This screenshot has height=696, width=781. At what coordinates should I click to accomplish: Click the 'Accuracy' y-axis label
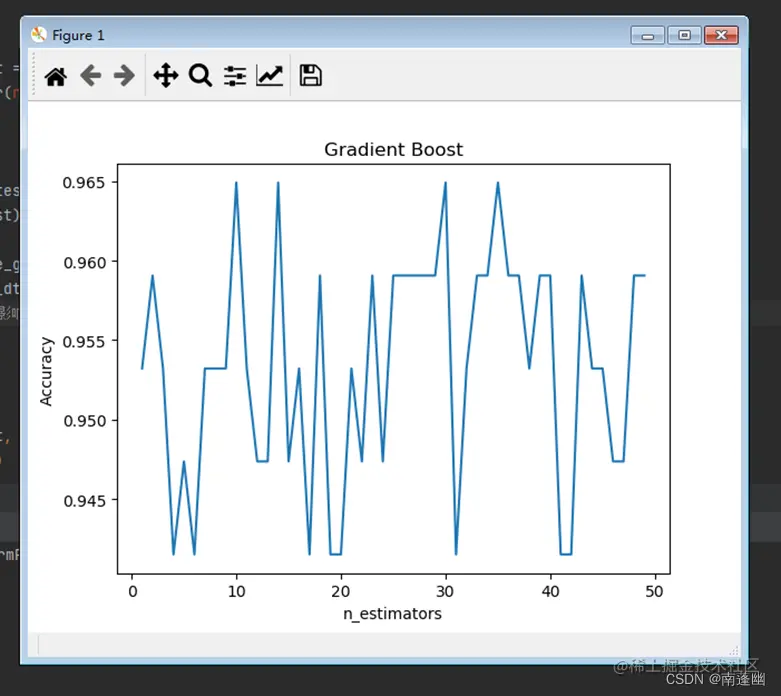coord(46,372)
